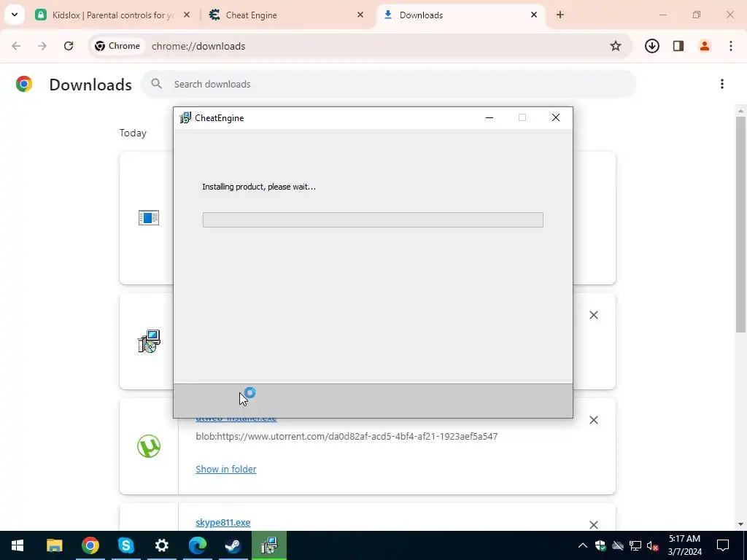Close the CheatEngine installer window

(x=555, y=117)
